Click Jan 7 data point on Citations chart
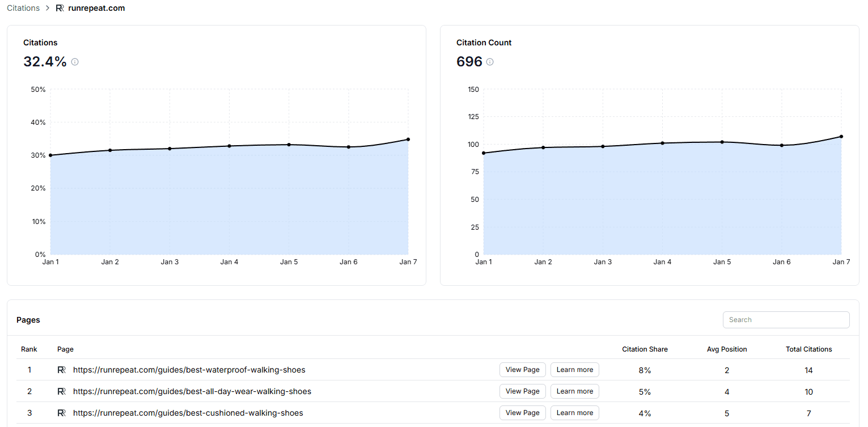The image size is (868, 427). click(408, 139)
